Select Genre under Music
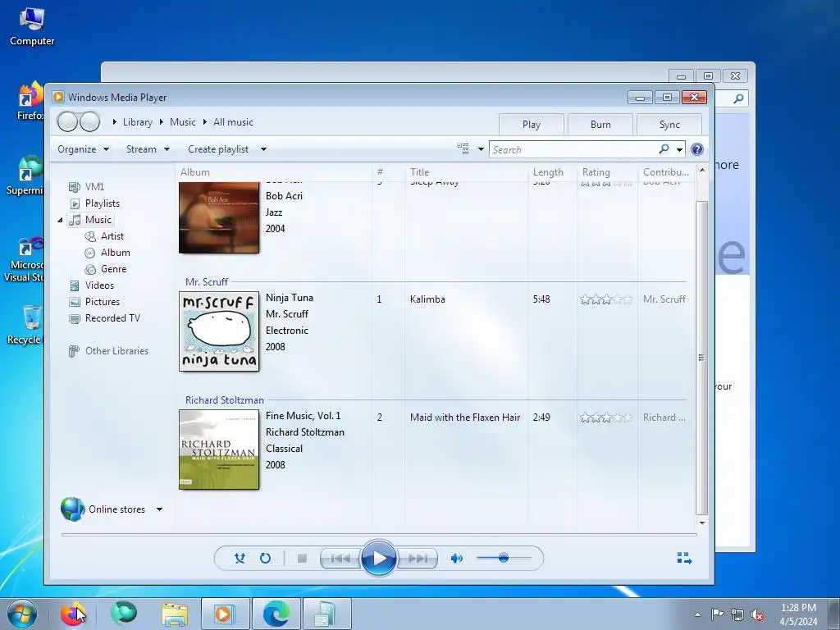 coord(113,269)
